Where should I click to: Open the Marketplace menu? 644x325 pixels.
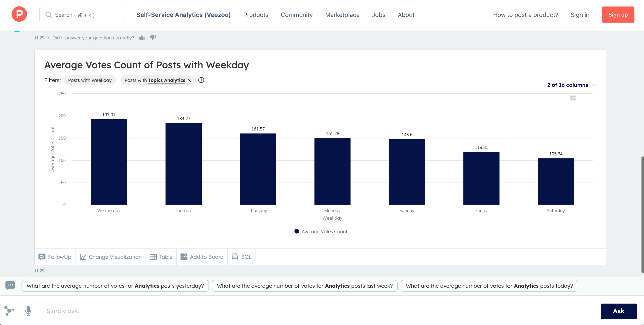[342, 15]
